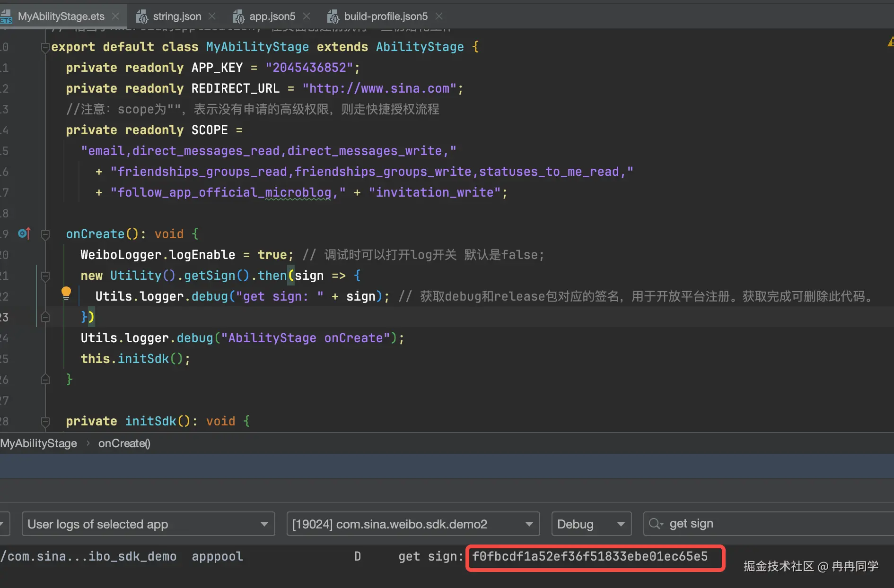The height and width of the screenshot is (588, 894).
Task: Click the 'com.sina...ibo_sdk_demo' log tag
Action: coord(88,556)
